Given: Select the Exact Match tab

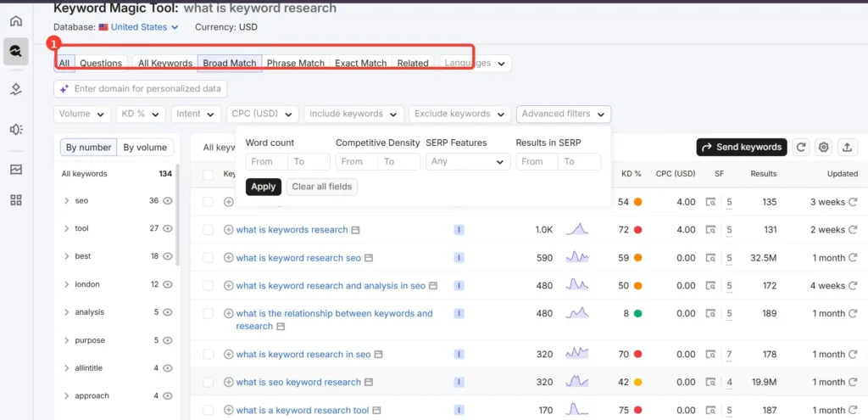Looking at the screenshot, I should 361,63.
